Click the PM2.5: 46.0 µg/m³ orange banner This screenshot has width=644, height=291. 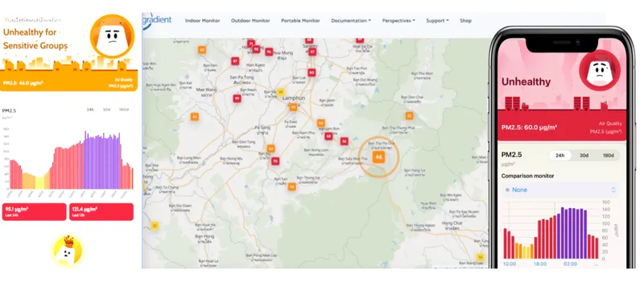point(69,80)
